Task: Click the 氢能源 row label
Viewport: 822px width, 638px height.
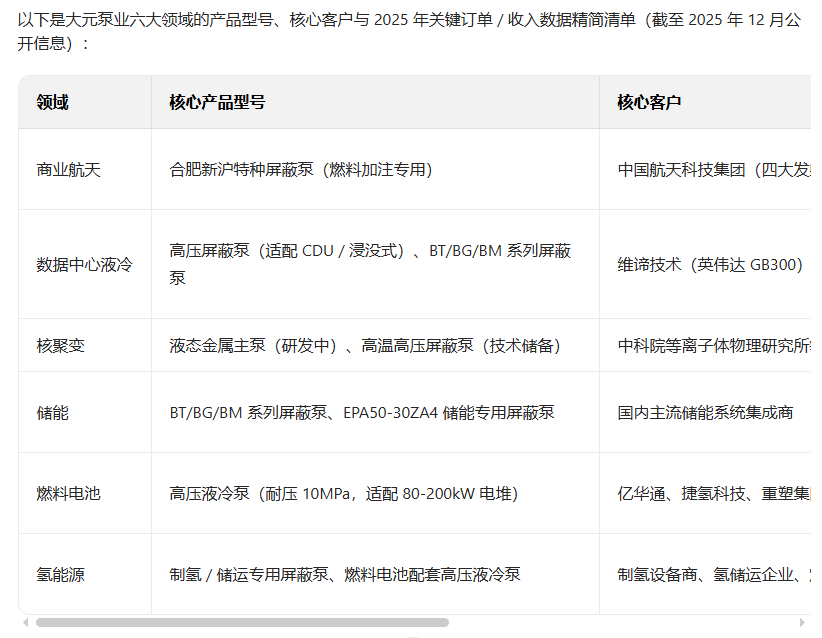Action: [x=60, y=575]
